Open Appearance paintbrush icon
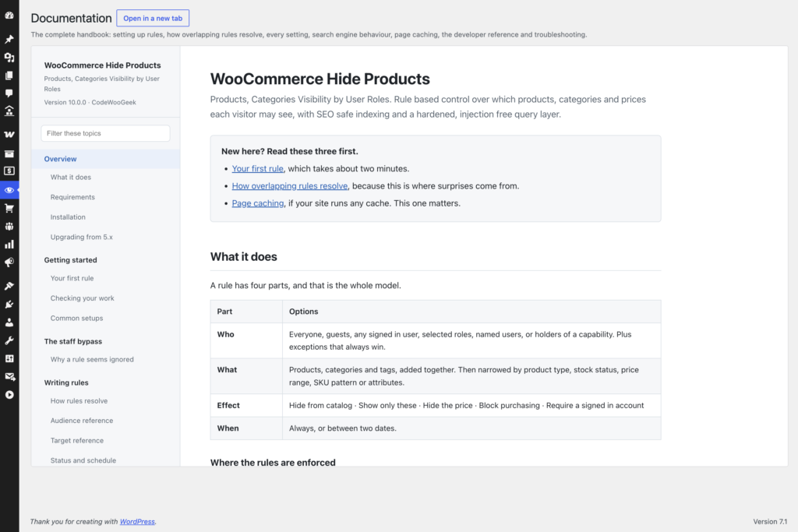 (x=9, y=286)
